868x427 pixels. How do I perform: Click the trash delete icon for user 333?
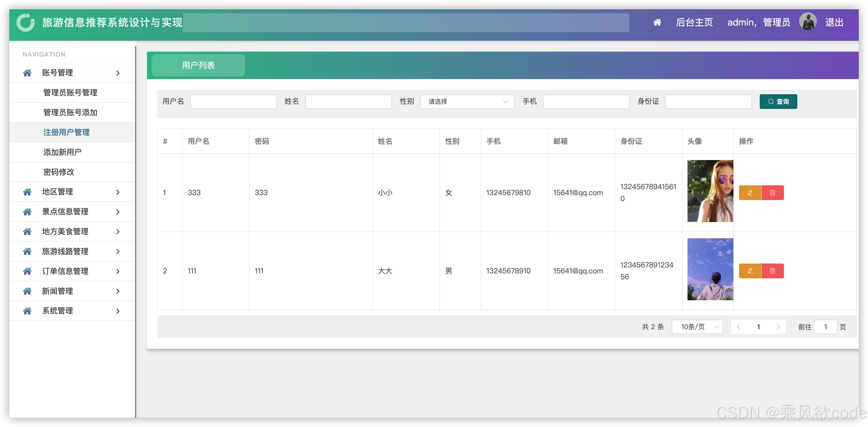pyautogui.click(x=772, y=193)
